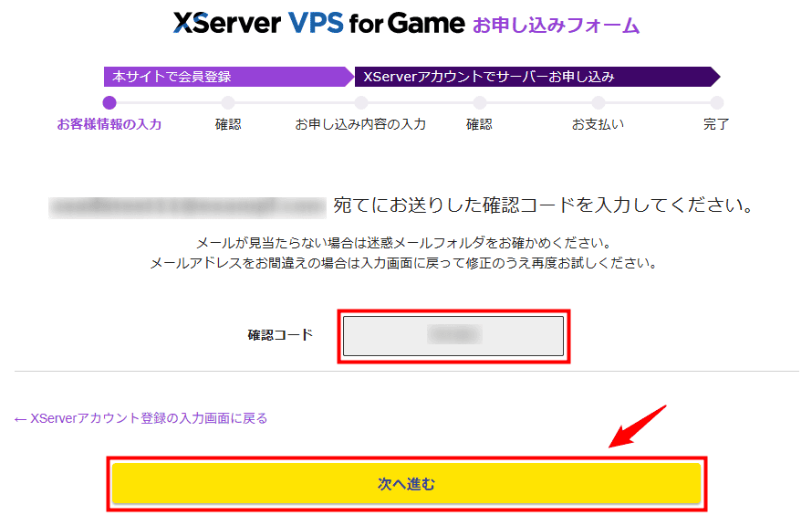Click the お支払い step dot
812x526 pixels.
point(599,102)
